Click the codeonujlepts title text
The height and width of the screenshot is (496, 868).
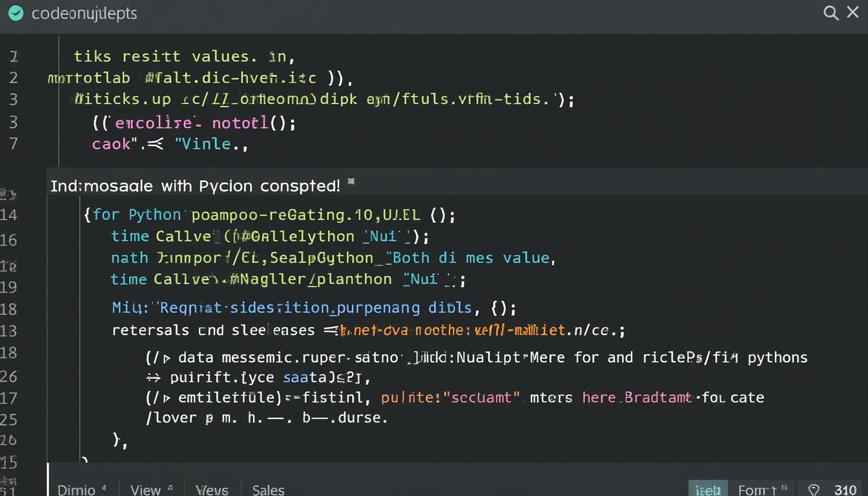85,13
